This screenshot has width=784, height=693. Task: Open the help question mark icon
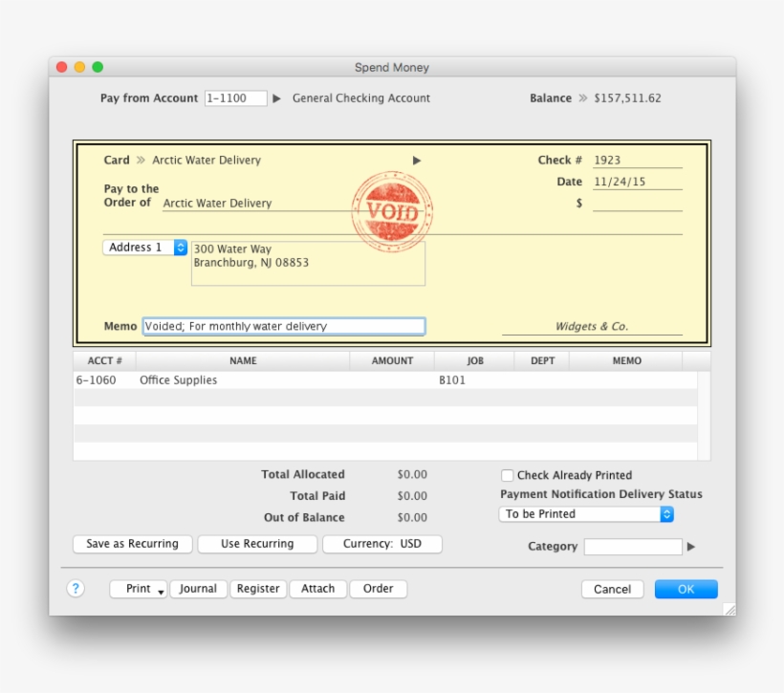coord(76,589)
